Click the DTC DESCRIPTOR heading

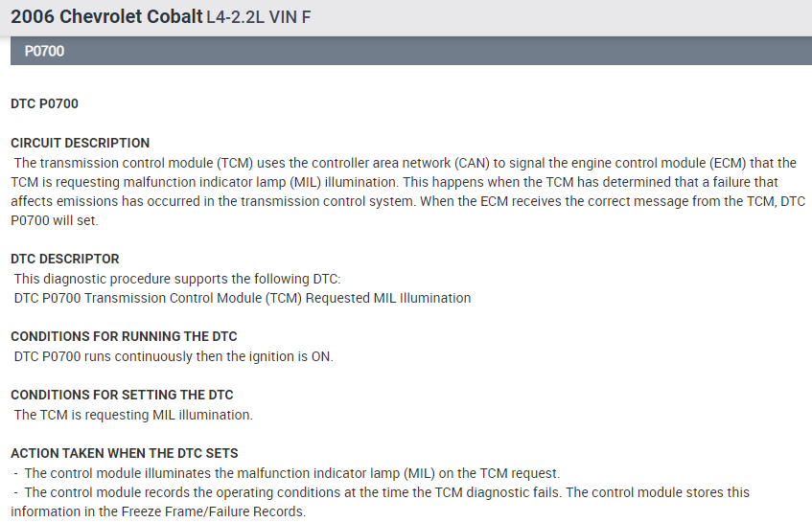pos(65,259)
